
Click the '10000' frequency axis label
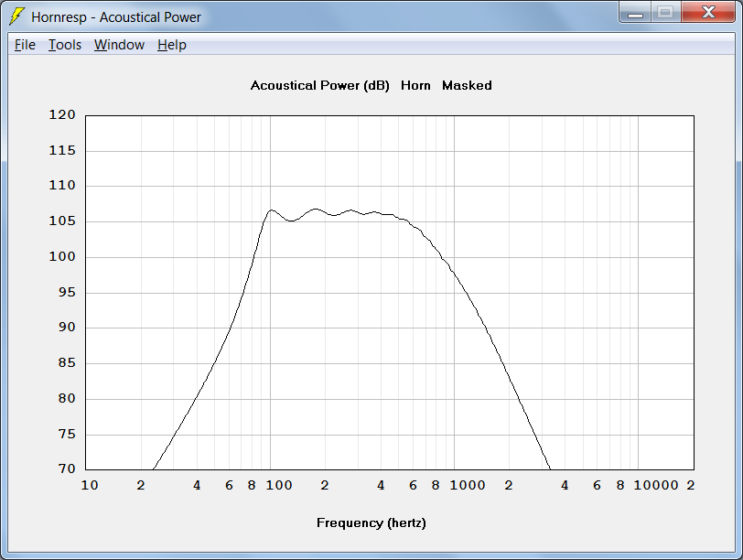coord(656,485)
